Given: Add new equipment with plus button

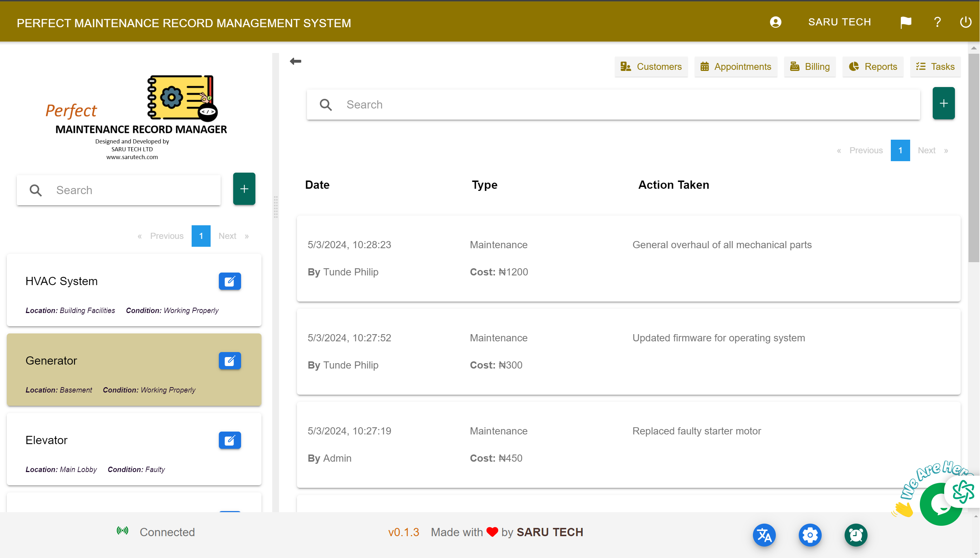Looking at the screenshot, I should (244, 189).
